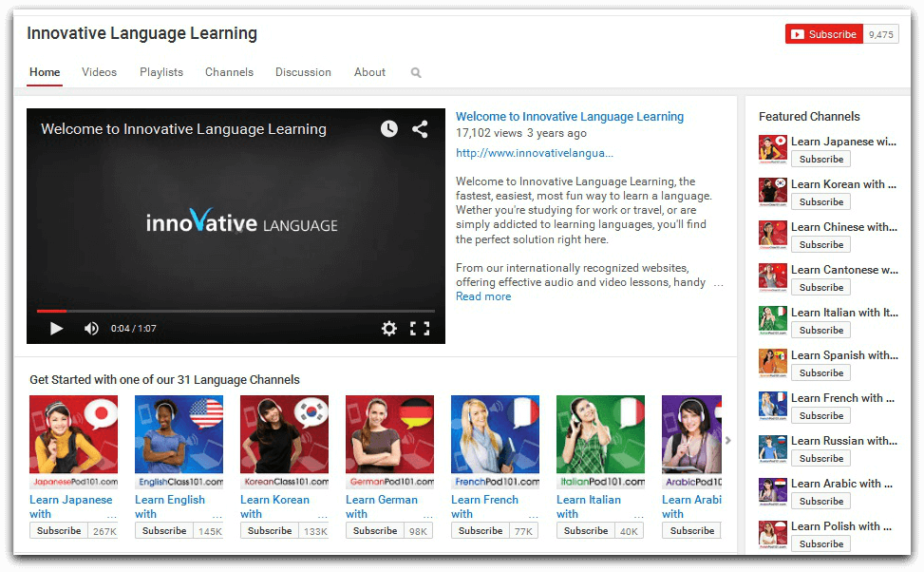Click featured Learn Chinese channel icon
The image size is (924, 572).
[x=773, y=235]
